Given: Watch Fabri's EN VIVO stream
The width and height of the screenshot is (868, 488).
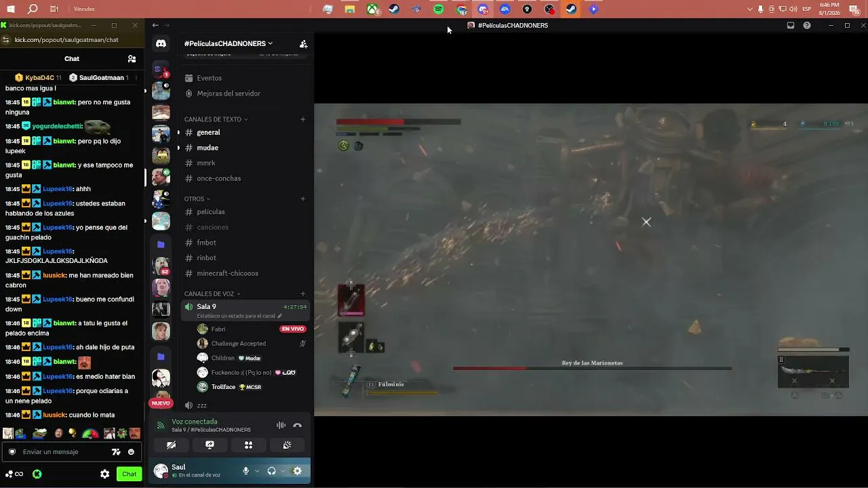Looking at the screenshot, I should coord(292,329).
